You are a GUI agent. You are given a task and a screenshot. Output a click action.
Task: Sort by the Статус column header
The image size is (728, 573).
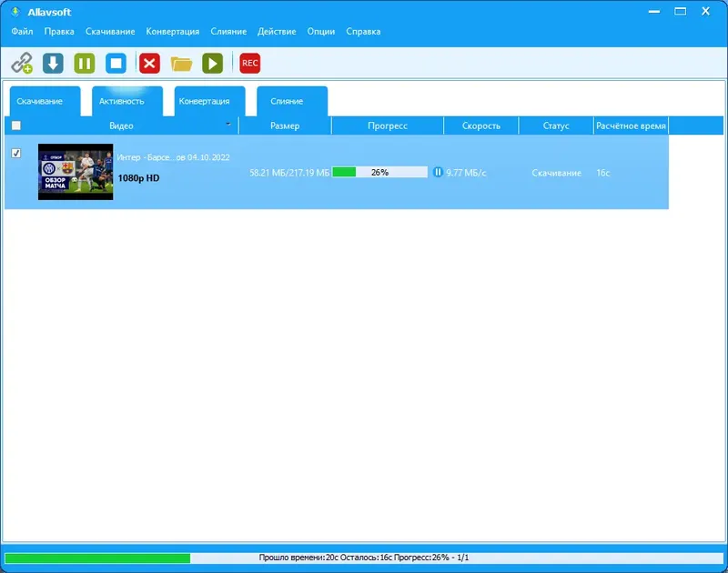pyautogui.click(x=556, y=126)
